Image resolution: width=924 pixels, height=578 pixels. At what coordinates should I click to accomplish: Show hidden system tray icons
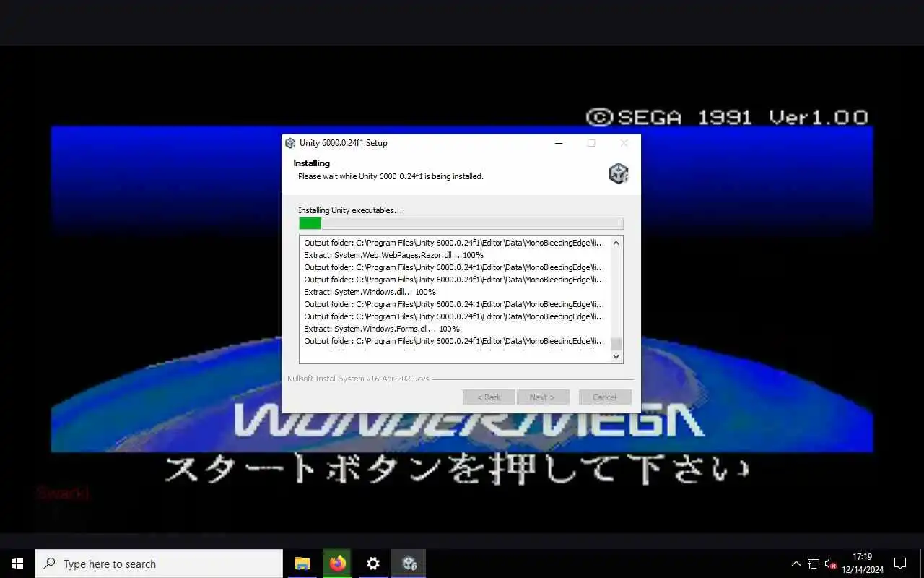(x=796, y=564)
